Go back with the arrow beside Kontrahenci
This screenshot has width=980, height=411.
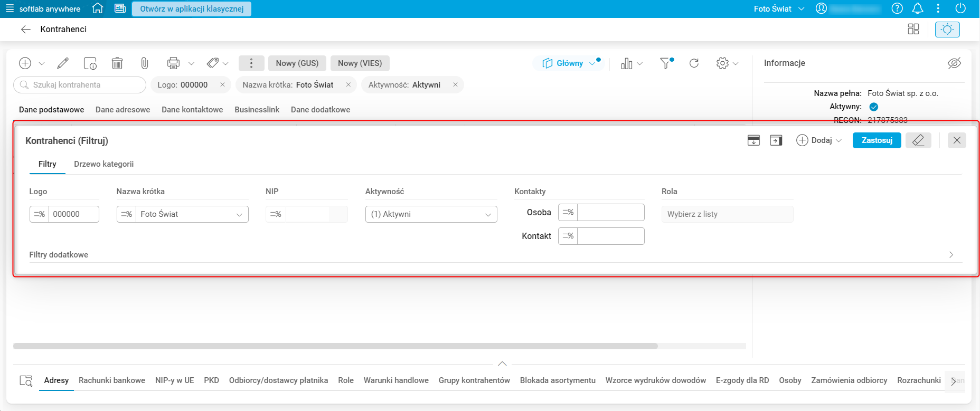25,30
